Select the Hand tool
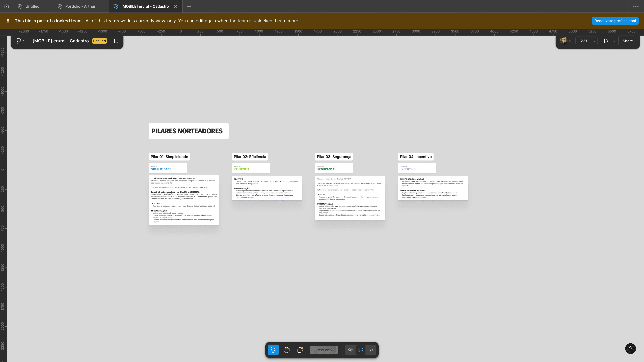This screenshot has height=362, width=644. pyautogui.click(x=287, y=350)
